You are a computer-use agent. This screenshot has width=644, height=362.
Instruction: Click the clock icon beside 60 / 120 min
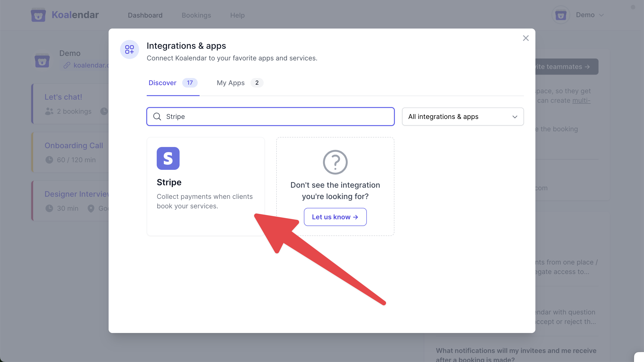pyautogui.click(x=49, y=160)
